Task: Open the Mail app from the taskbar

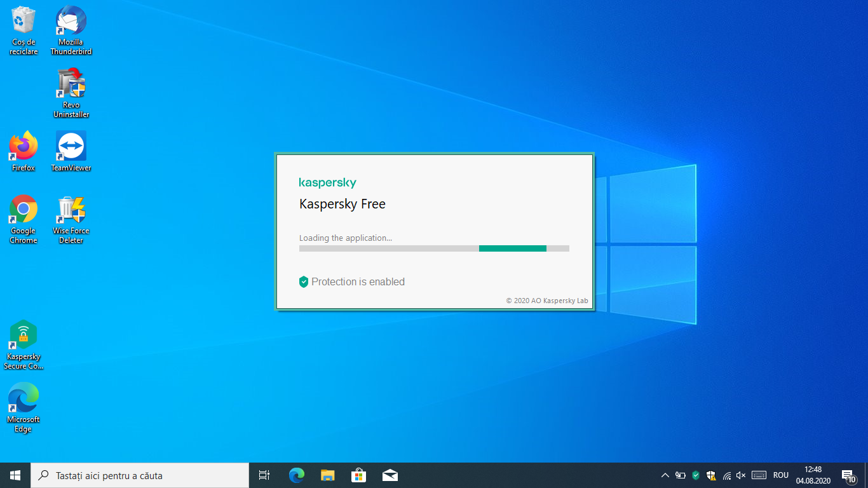Action: (x=390, y=475)
